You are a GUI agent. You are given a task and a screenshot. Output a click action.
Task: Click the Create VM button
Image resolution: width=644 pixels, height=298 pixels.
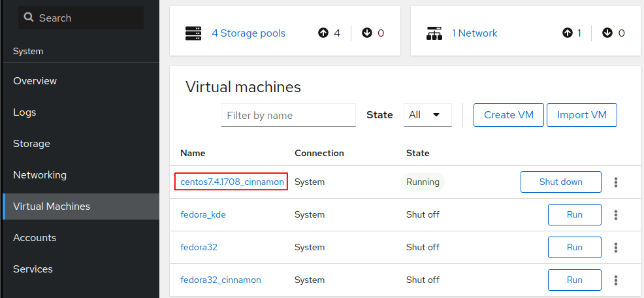(508, 115)
